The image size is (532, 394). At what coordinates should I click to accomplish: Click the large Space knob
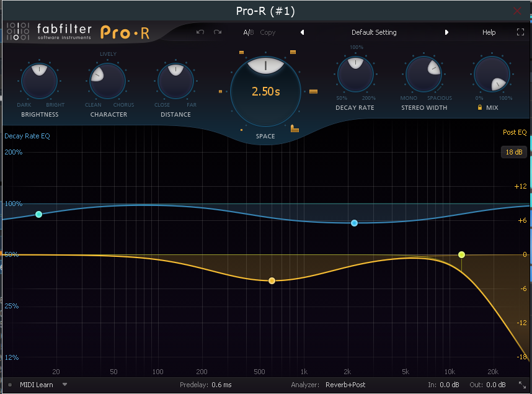pos(265,91)
